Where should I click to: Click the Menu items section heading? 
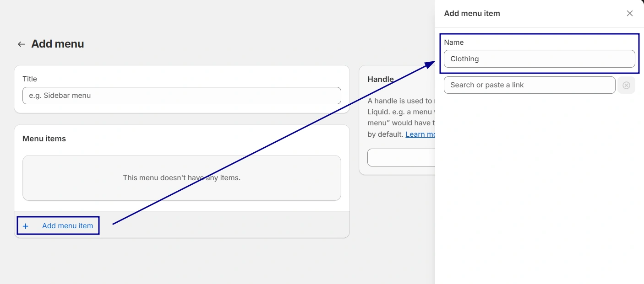point(44,139)
